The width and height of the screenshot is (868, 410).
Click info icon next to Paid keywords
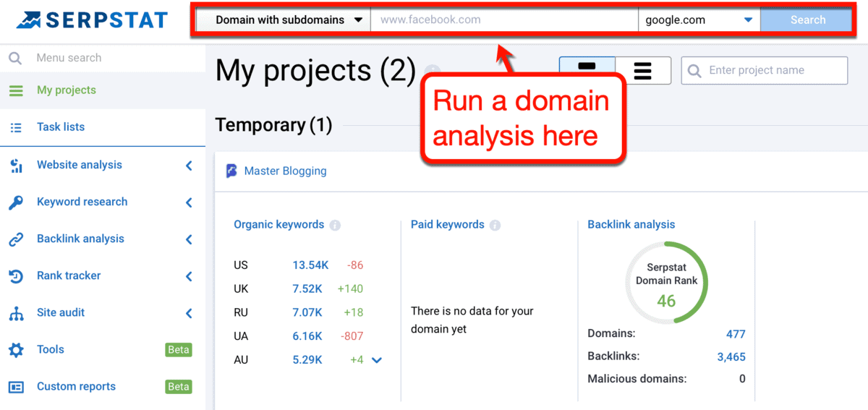(x=495, y=226)
